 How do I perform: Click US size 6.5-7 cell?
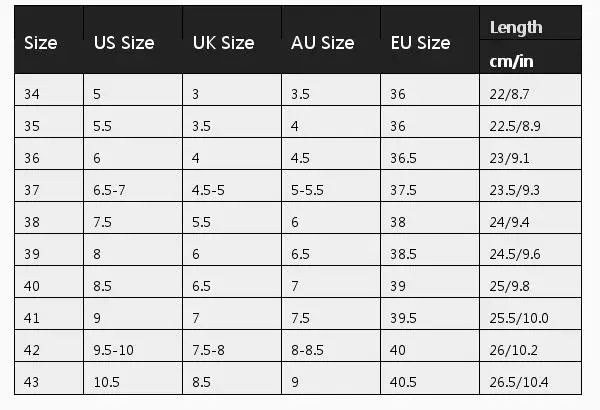coord(133,186)
